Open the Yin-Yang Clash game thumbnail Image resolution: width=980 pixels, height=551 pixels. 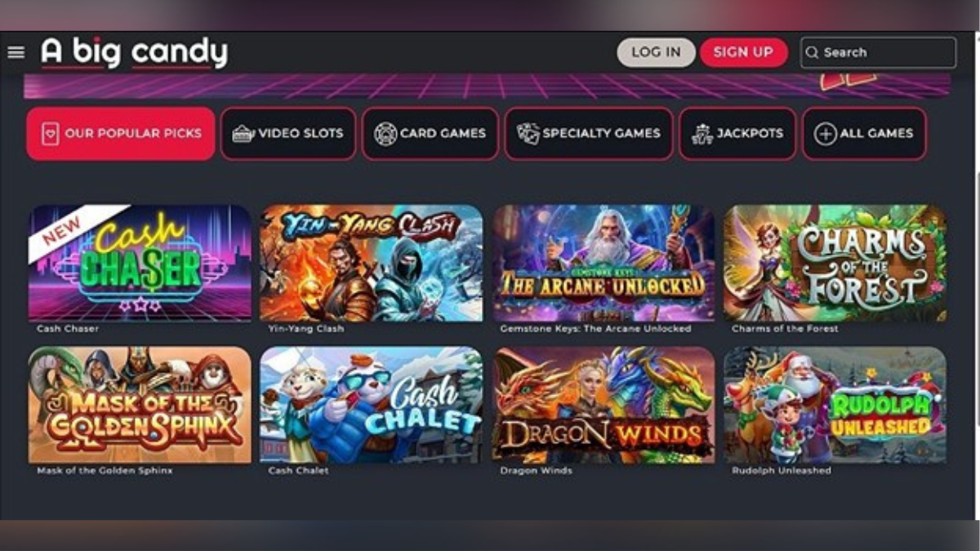click(372, 263)
